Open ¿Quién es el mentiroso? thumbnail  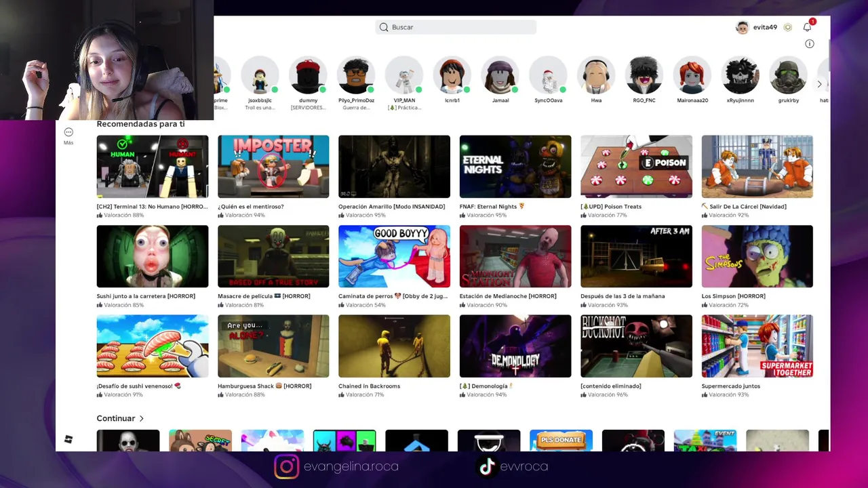[x=273, y=167]
